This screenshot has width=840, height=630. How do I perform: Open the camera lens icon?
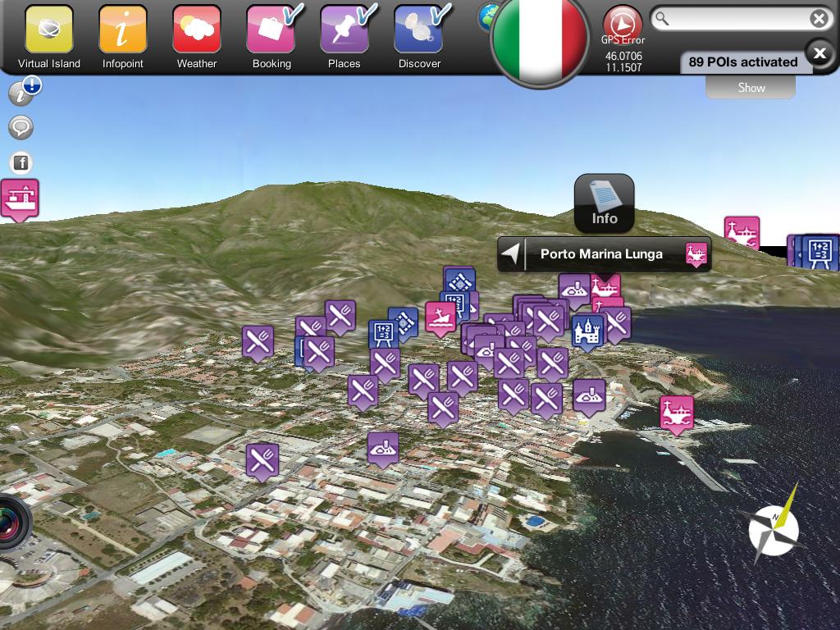pos(11,523)
